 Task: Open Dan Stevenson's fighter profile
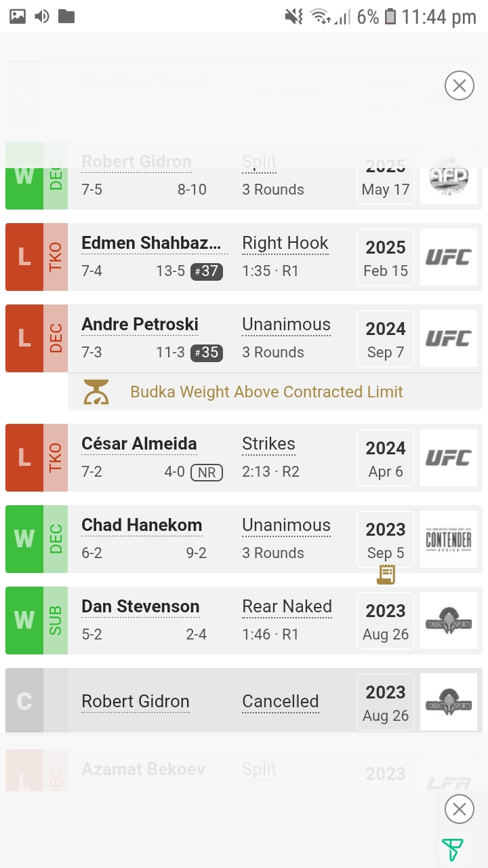coord(140,607)
